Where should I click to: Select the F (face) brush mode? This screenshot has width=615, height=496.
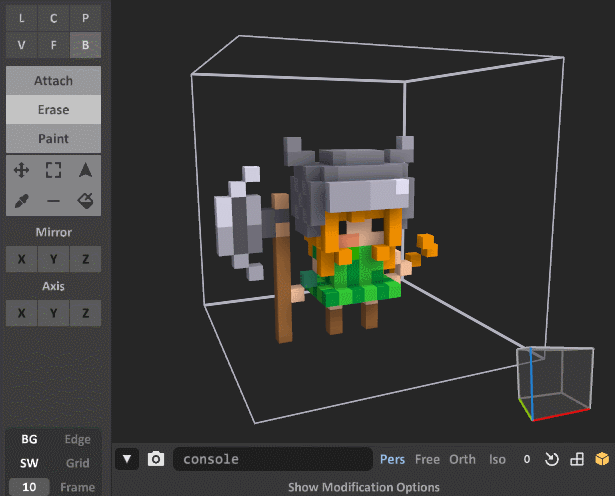pyautogui.click(x=54, y=45)
